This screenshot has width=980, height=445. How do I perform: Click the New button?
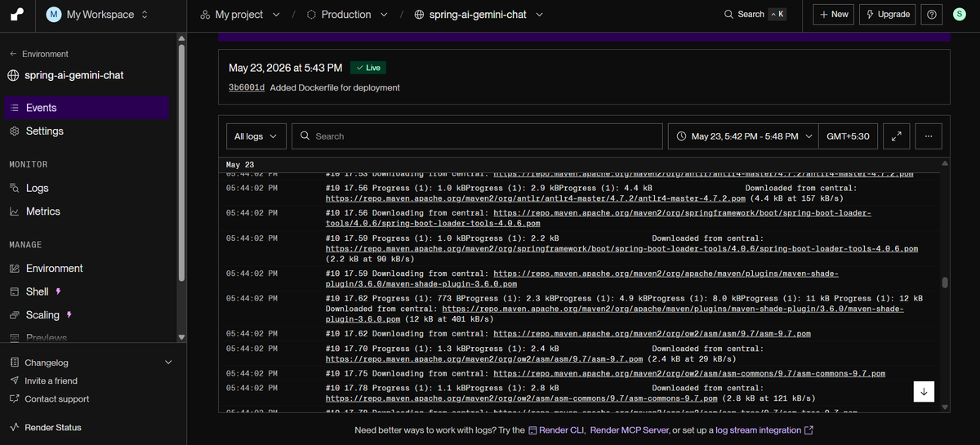tap(834, 15)
